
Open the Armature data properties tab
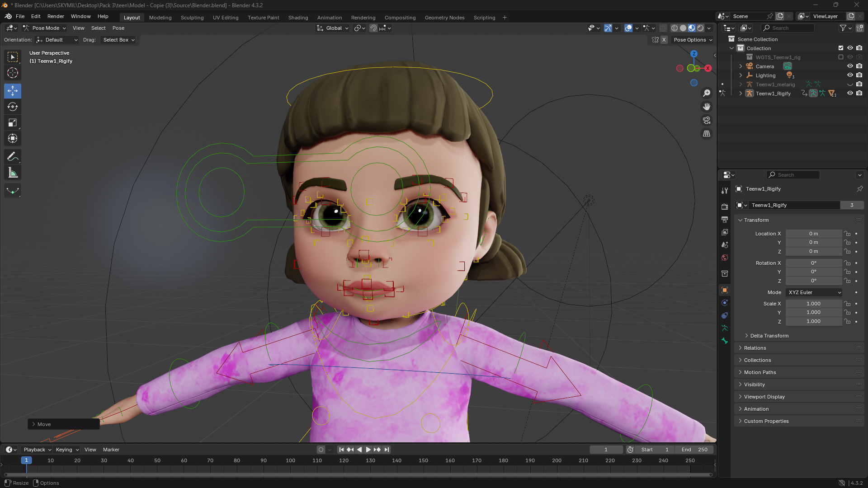(x=725, y=328)
